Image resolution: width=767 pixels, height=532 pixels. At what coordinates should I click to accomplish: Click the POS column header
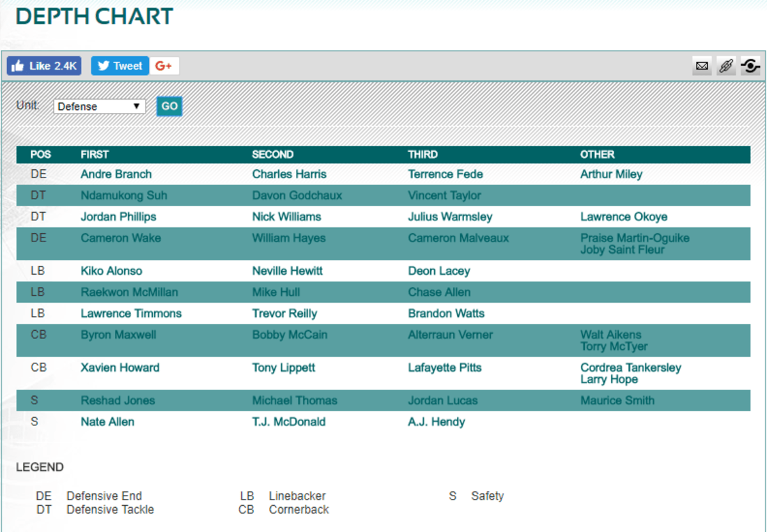pyautogui.click(x=40, y=155)
